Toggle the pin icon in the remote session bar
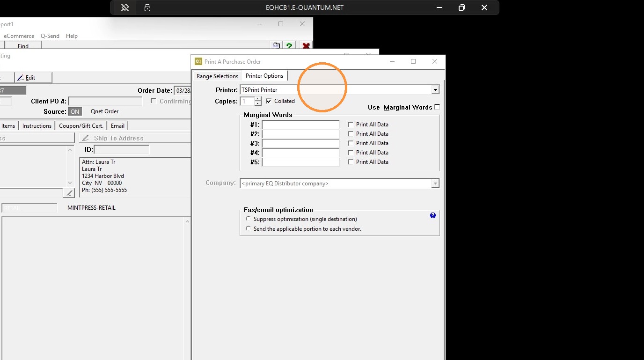Screen dimensions: 644x360 [x=125, y=7]
